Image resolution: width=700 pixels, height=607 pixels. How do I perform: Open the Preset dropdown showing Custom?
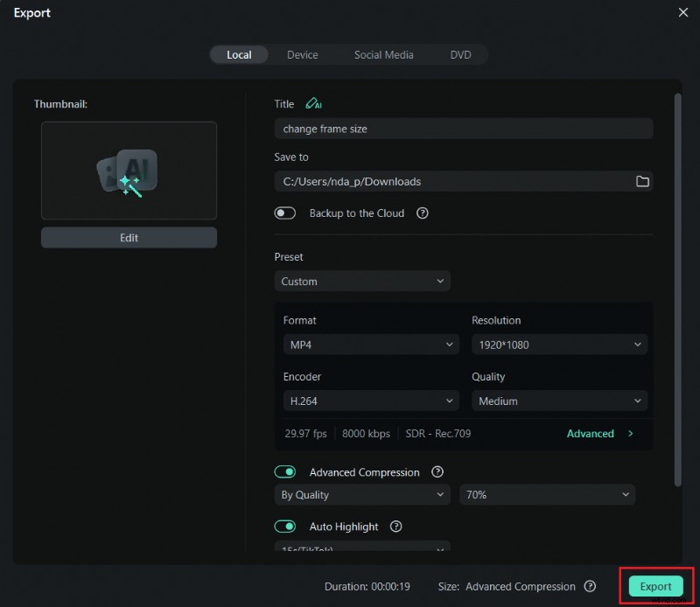pos(362,281)
